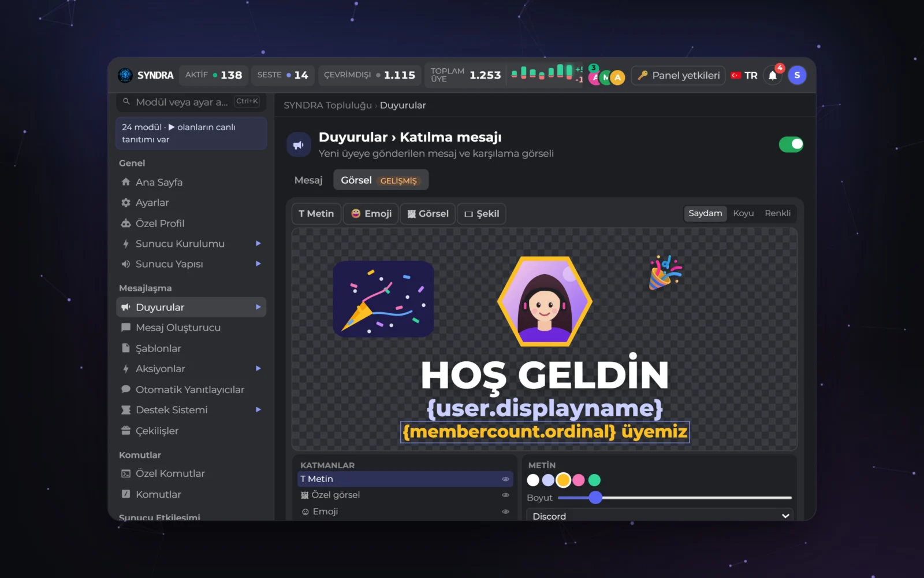Select the Saydam background option

705,213
